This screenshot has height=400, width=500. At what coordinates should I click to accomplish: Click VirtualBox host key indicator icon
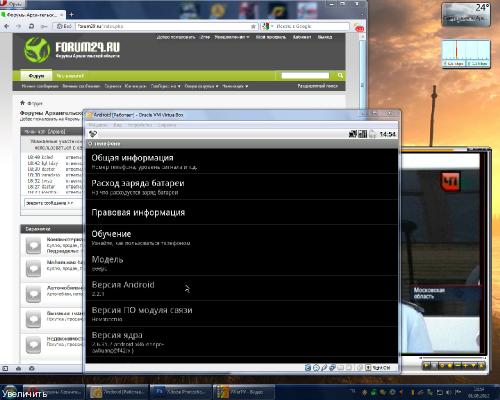[368, 368]
